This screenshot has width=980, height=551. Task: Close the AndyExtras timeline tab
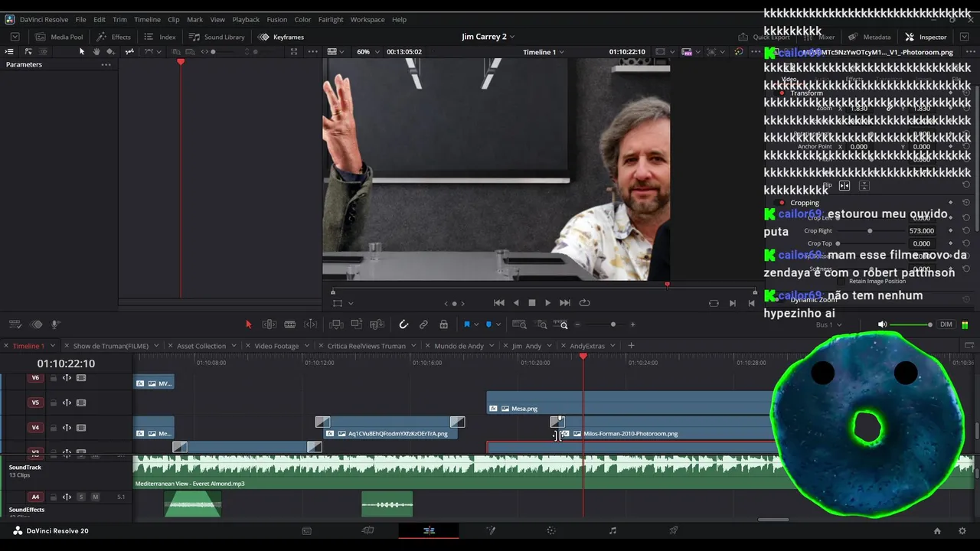(564, 346)
